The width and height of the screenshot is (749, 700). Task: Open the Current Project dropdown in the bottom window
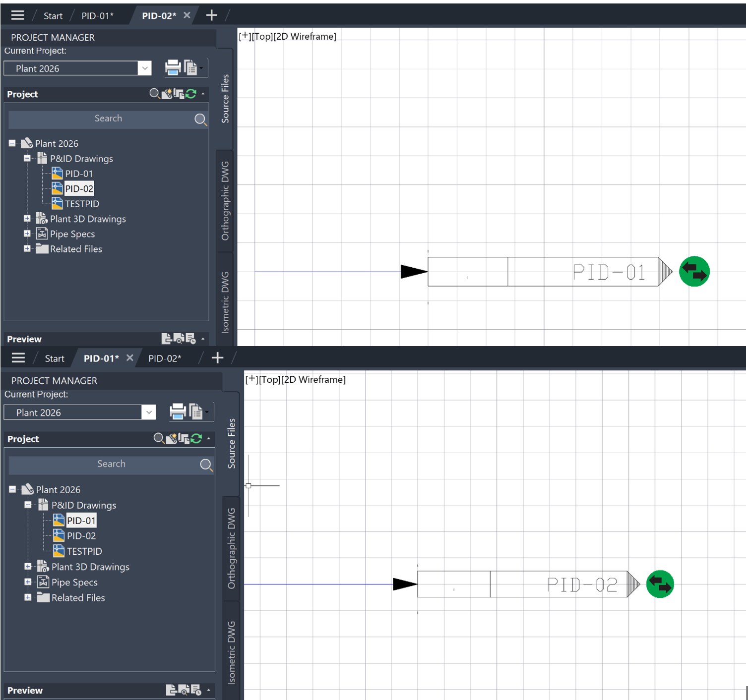149,412
